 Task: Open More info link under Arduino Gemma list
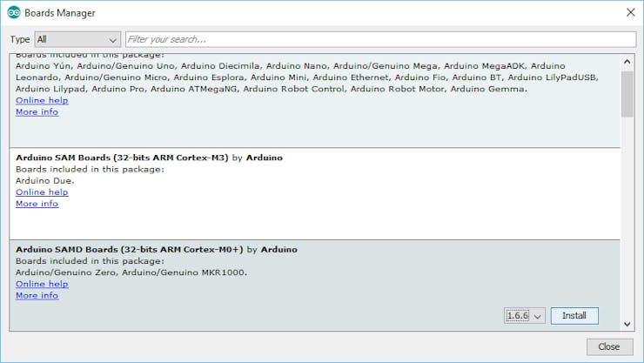pyautogui.click(x=37, y=111)
